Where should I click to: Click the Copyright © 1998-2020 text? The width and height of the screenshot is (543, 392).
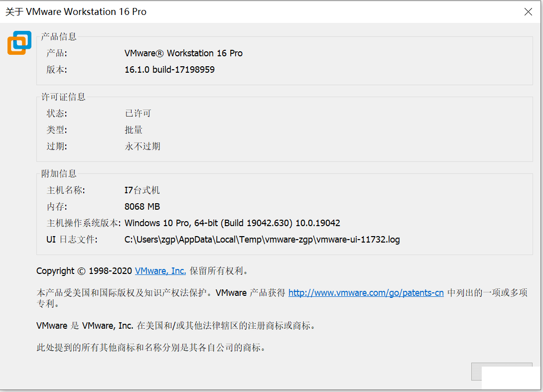point(84,271)
